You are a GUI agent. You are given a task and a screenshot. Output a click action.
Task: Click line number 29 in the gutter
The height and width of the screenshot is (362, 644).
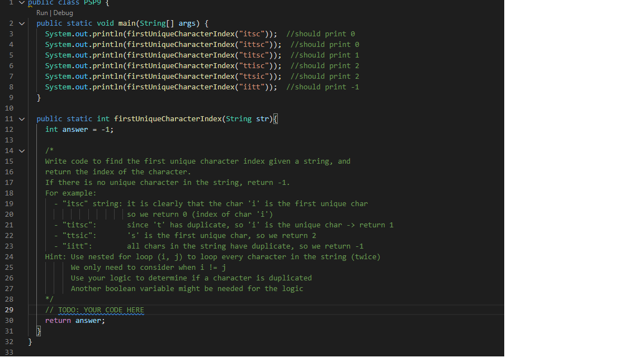(9, 310)
